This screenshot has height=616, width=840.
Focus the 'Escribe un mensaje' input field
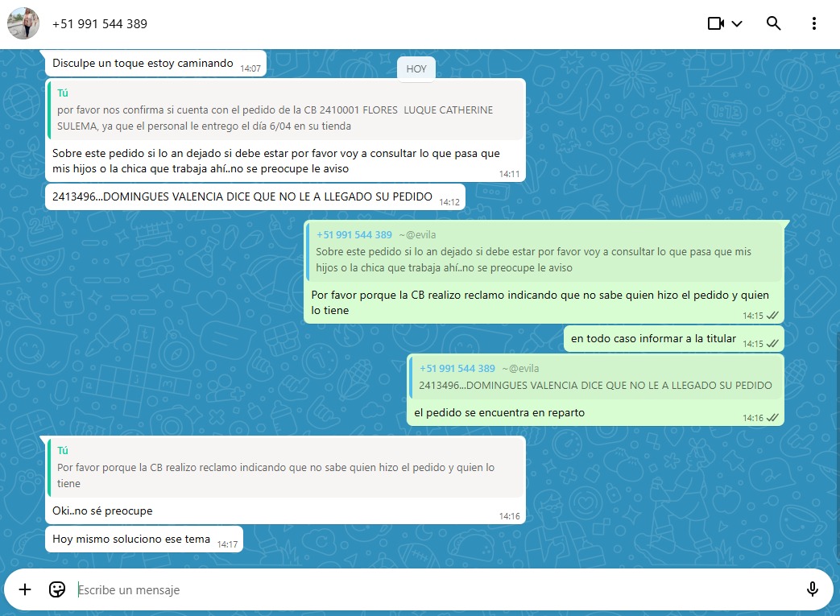tap(403, 590)
